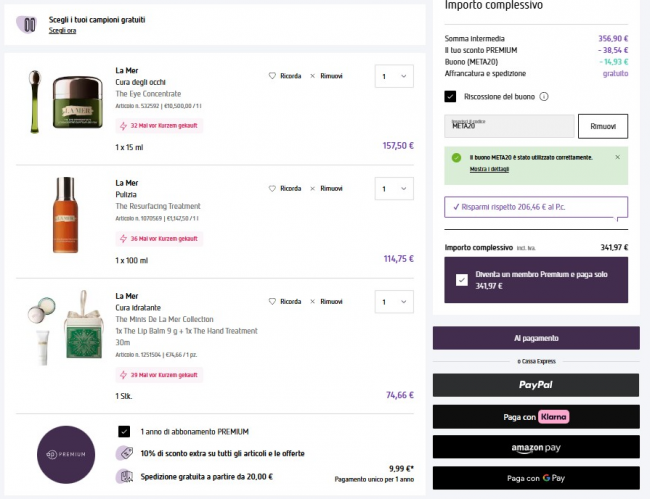
Task: Click the X remove icon for The Minis collection
Action: tap(313, 301)
